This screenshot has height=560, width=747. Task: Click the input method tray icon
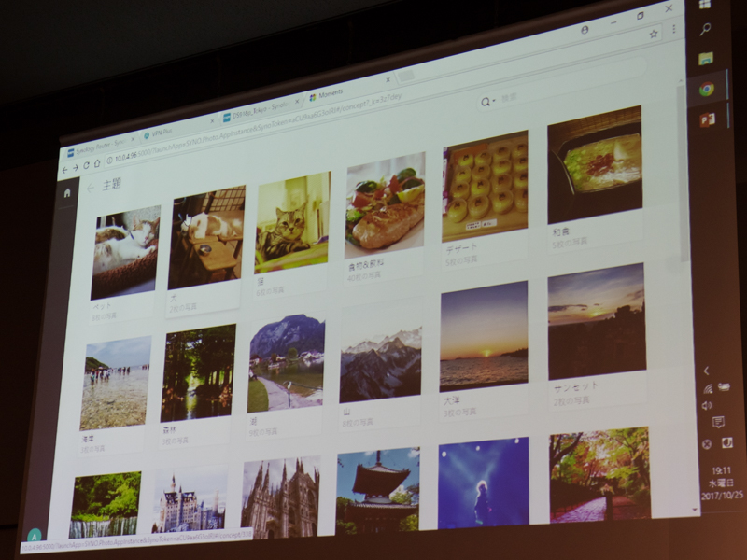(727, 442)
